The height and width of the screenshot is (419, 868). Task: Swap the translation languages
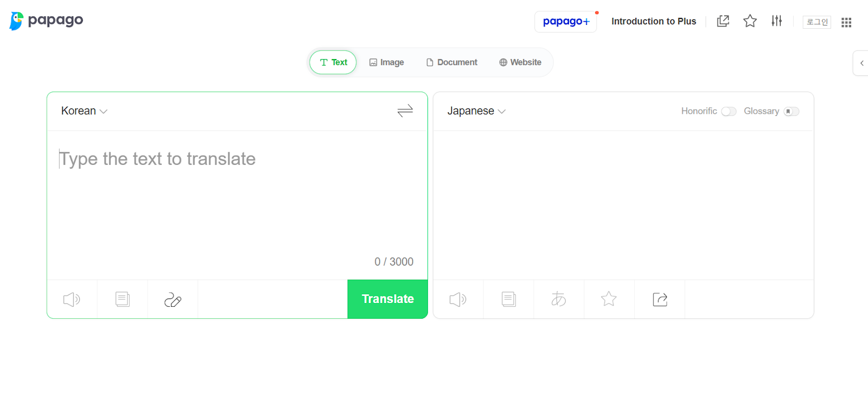coord(405,111)
